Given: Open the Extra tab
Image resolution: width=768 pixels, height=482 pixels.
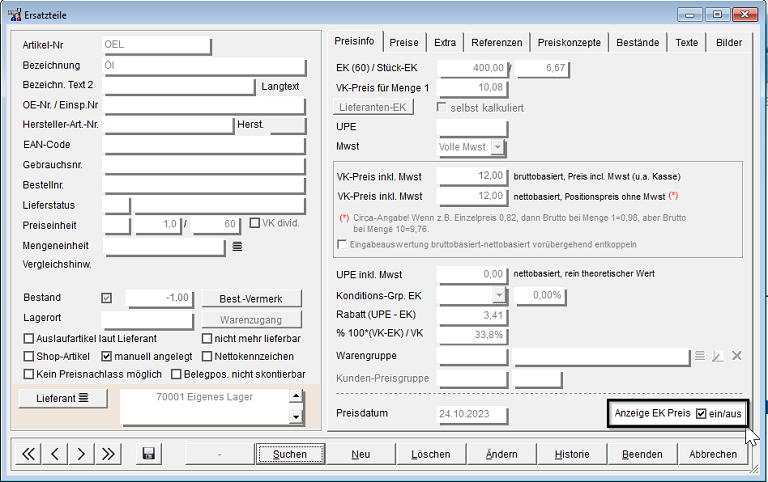Looking at the screenshot, I should (445, 43).
